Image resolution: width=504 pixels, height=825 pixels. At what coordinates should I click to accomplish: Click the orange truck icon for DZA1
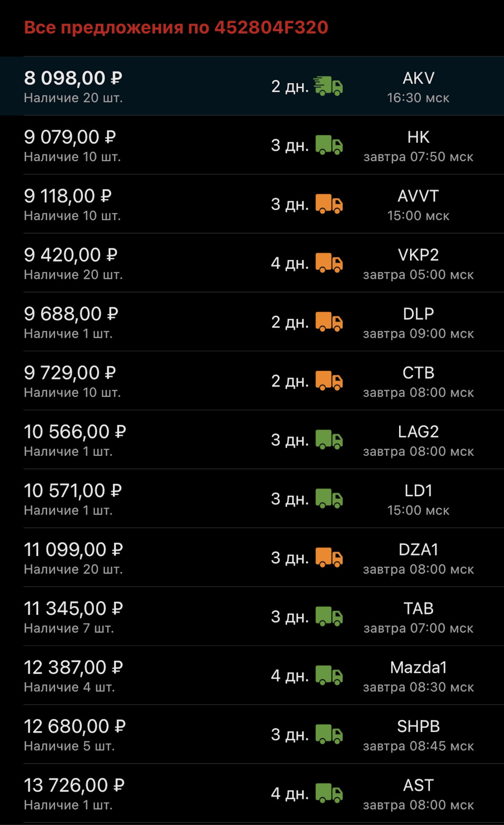[329, 557]
